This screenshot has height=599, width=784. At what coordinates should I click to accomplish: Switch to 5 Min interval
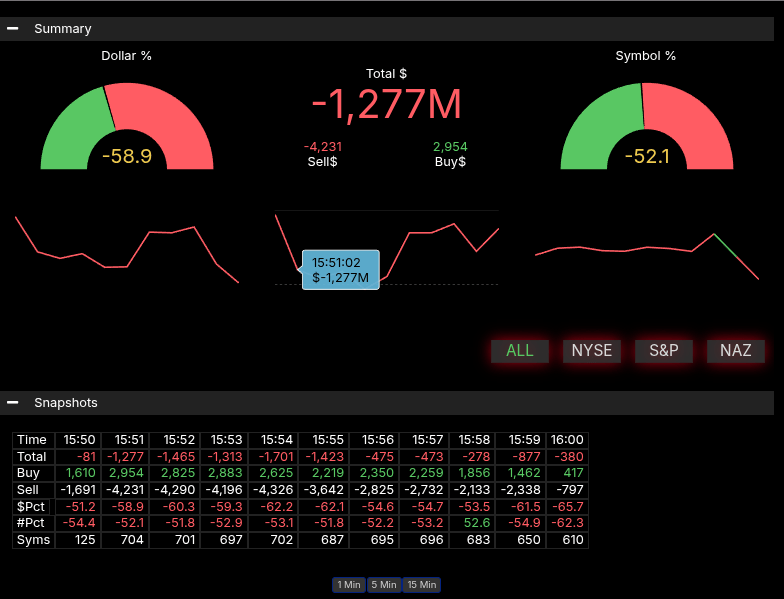click(384, 584)
